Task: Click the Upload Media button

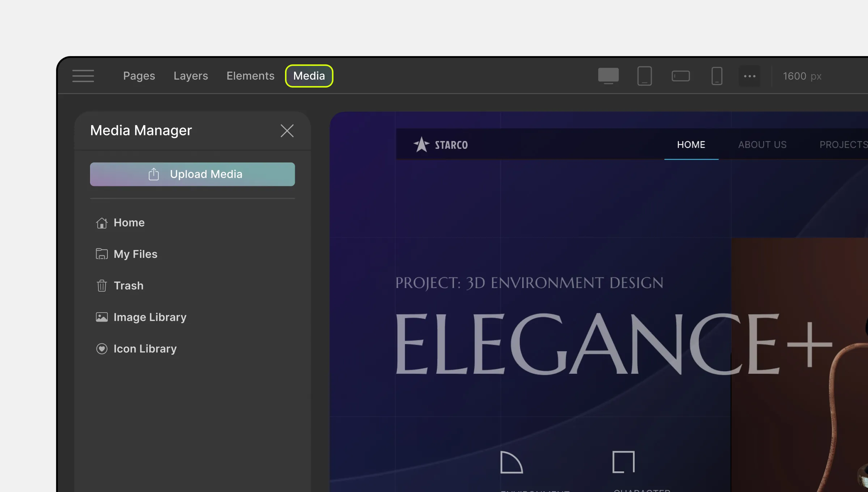Action: [x=192, y=174]
